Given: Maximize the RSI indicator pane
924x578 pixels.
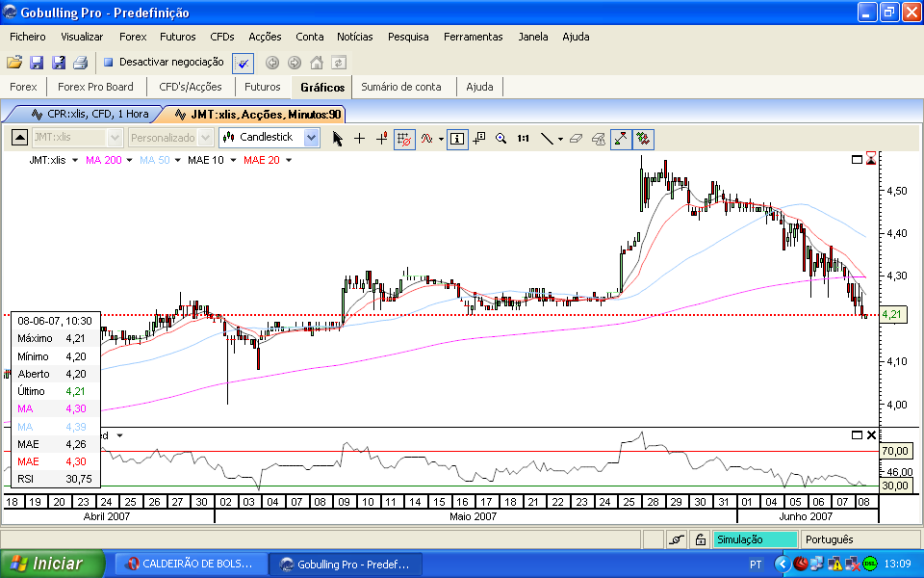Looking at the screenshot, I should point(858,435).
